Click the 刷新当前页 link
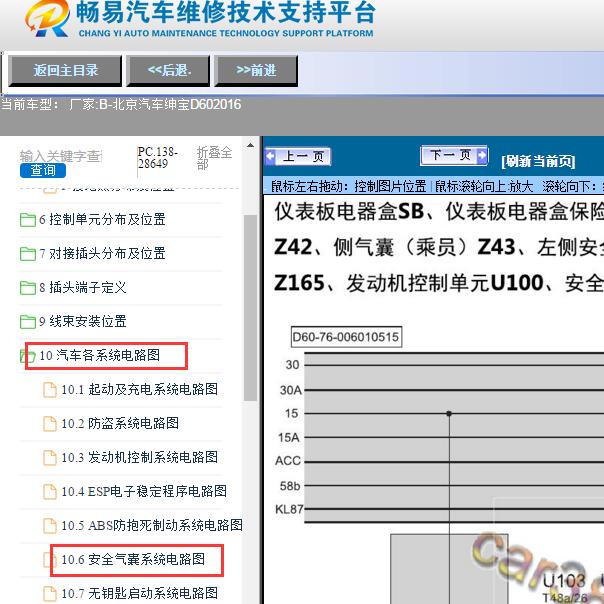The image size is (604, 604). click(x=538, y=161)
